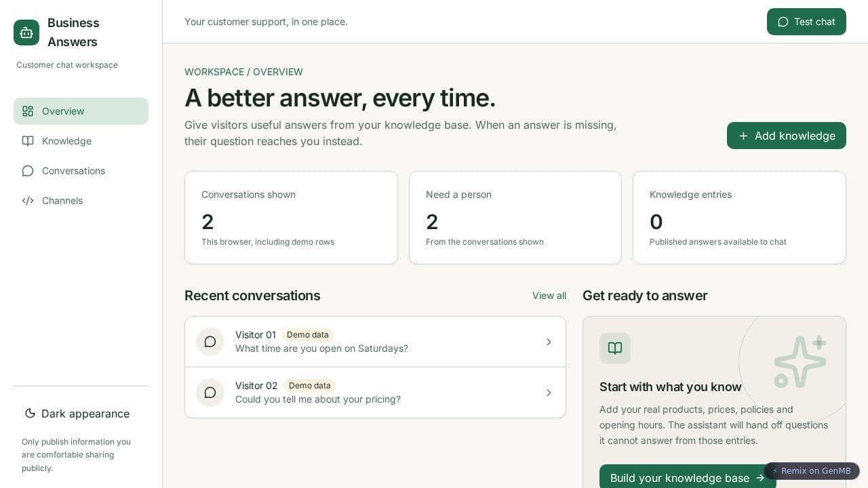This screenshot has width=868, height=488.
Task: Click the Channels code-brackets icon in sidebar
Action: click(28, 201)
